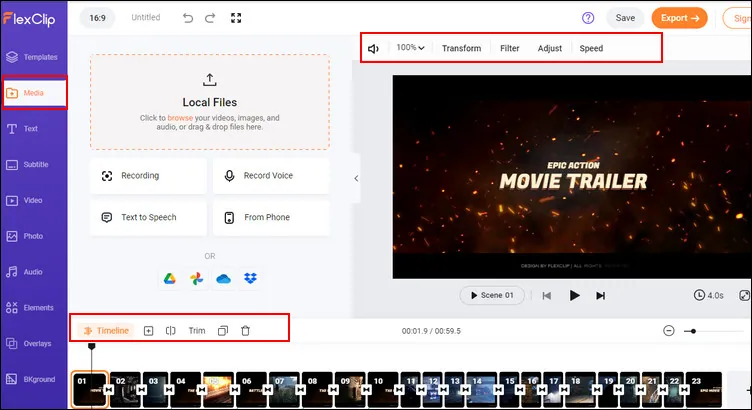Image resolution: width=752 pixels, height=410 pixels.
Task: Open the Audio sidebar panel
Action: pos(25,272)
